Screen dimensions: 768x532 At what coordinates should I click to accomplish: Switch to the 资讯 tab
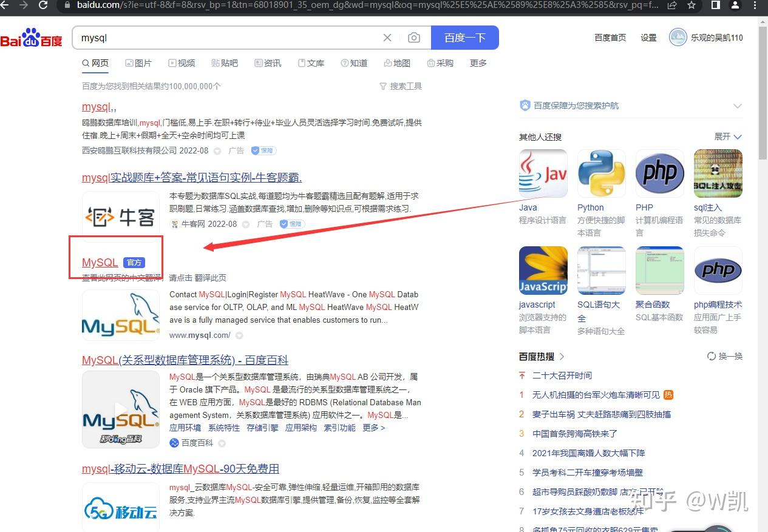[x=268, y=63]
